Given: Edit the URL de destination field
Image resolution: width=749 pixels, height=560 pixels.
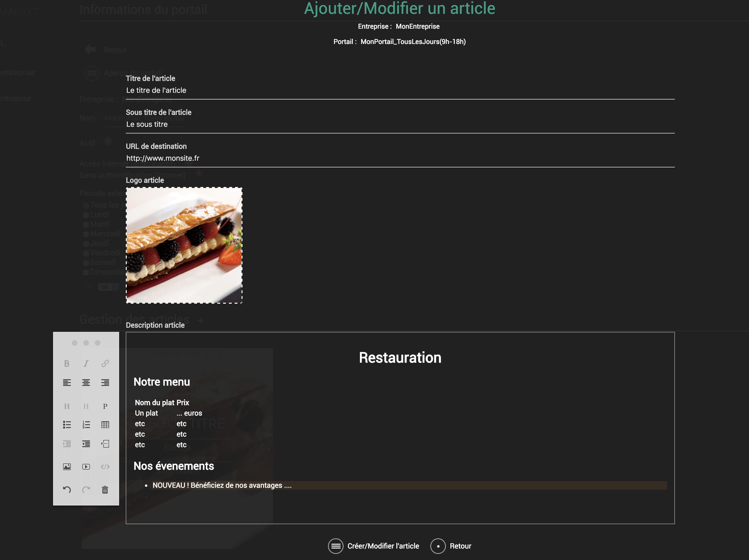Looking at the screenshot, I should tap(400, 158).
